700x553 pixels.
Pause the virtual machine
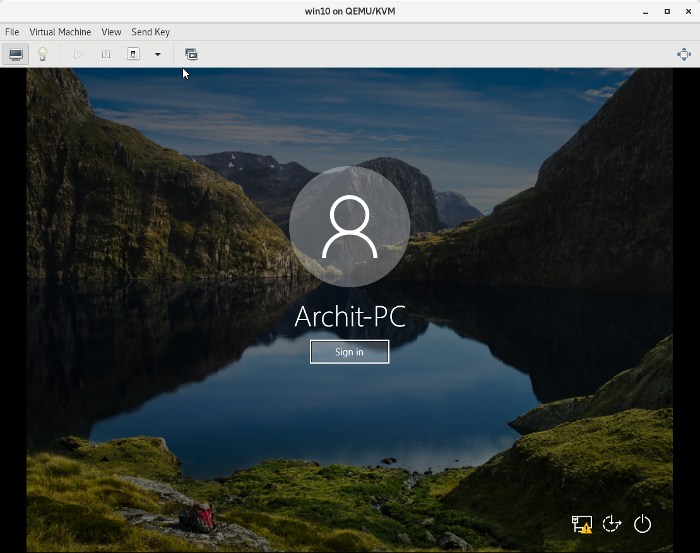[x=106, y=54]
